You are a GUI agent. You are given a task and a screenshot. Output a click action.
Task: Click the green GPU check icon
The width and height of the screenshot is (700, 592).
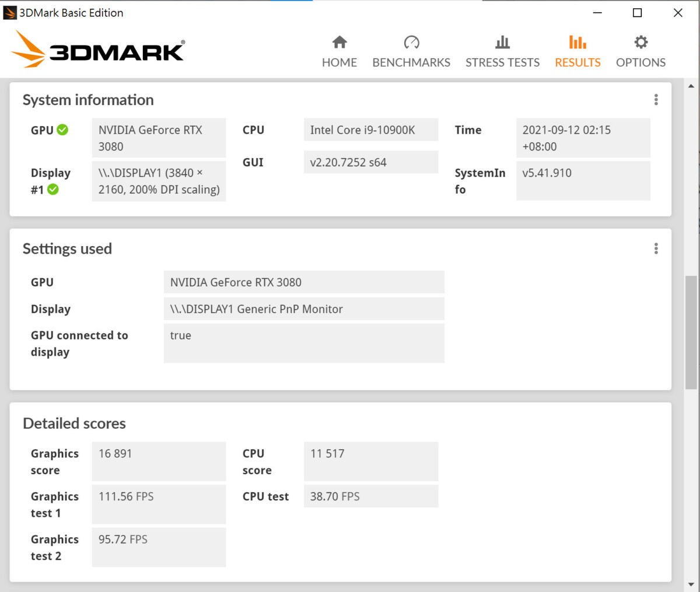click(62, 130)
